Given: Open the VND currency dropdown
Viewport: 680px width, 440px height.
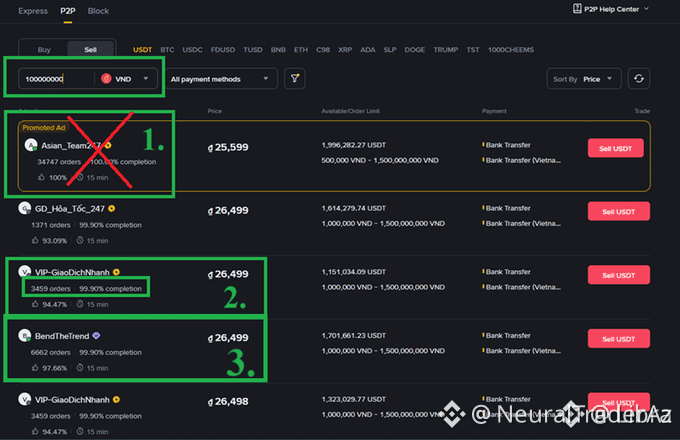Looking at the screenshot, I should point(125,79).
